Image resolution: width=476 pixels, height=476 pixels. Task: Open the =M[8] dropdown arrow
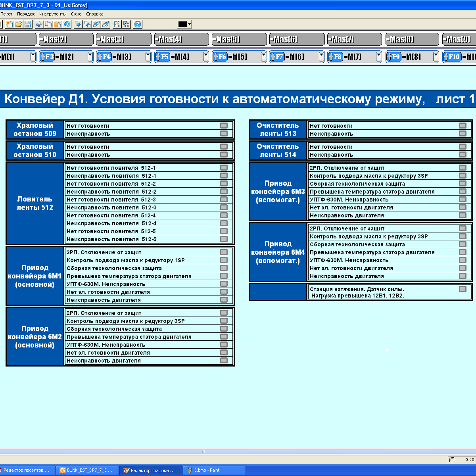coord(436,57)
